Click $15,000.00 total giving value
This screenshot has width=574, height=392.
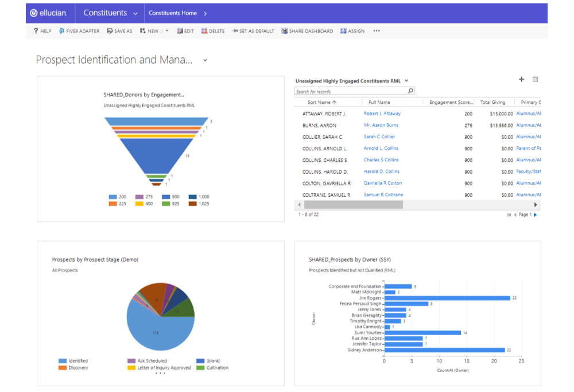502,114
